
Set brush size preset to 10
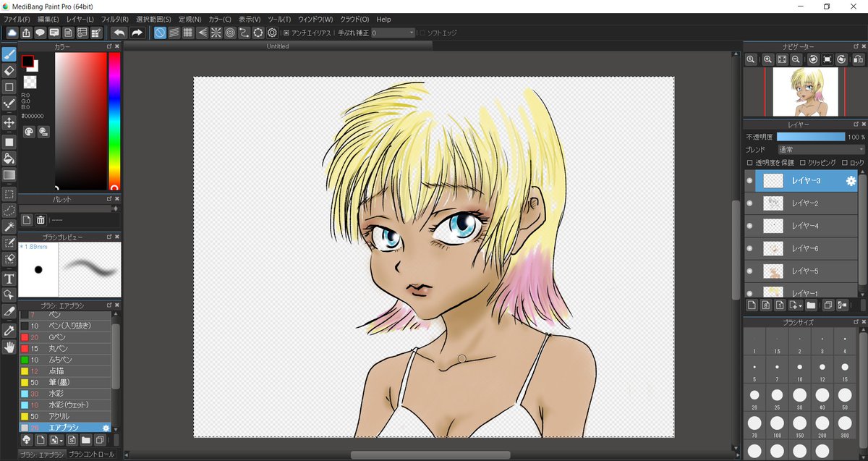tap(799, 370)
